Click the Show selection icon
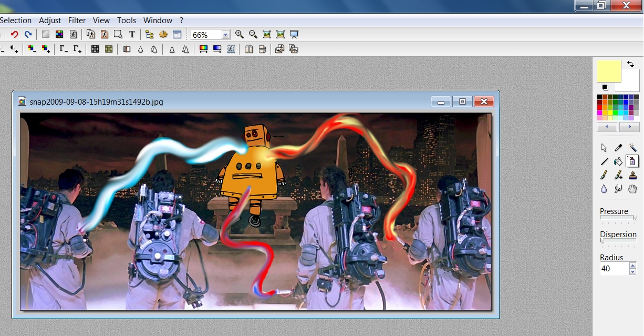 [x=118, y=34]
